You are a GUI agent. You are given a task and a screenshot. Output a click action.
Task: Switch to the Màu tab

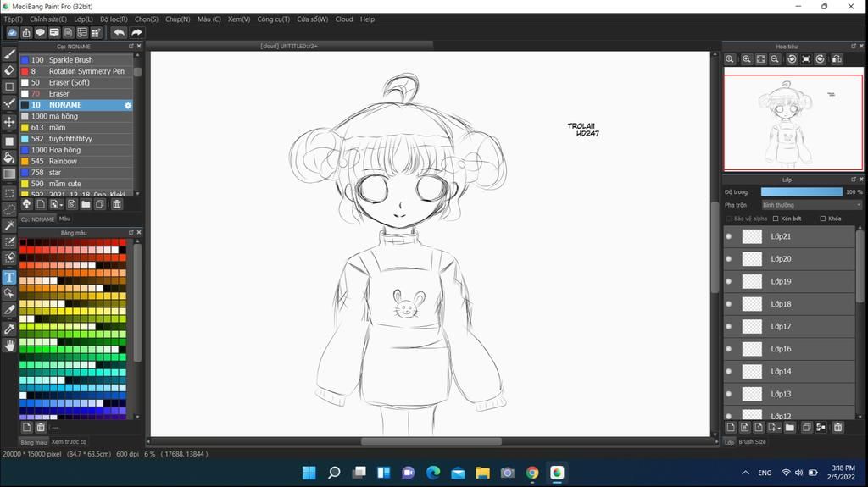[x=64, y=219]
